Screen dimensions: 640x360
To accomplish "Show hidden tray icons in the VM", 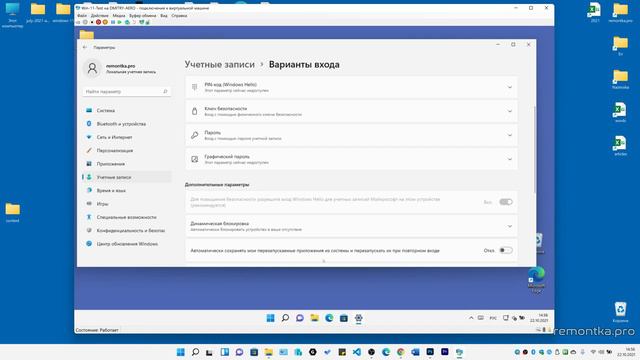I will point(471,318).
